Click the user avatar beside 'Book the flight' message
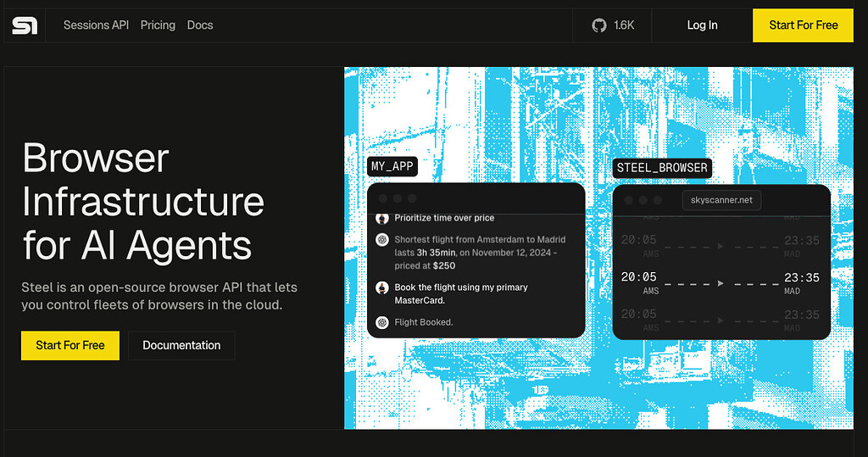Viewport: 868px width, 457px height. pyautogui.click(x=381, y=287)
